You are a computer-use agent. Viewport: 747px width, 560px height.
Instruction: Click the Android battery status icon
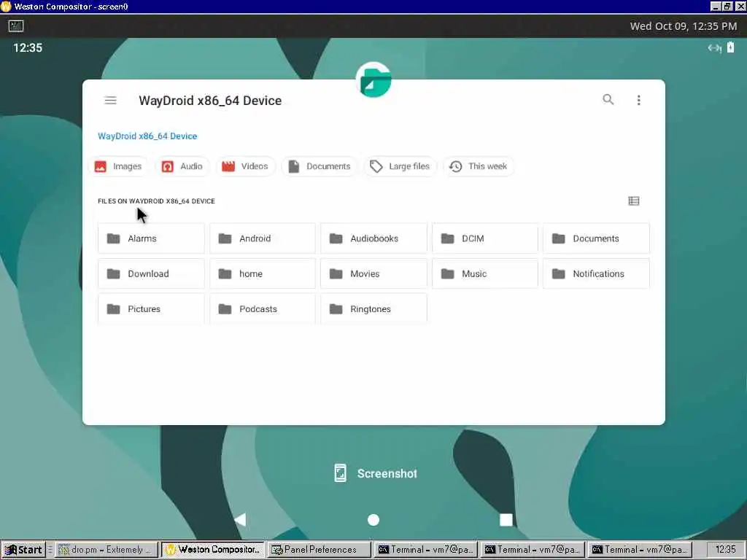730,47
